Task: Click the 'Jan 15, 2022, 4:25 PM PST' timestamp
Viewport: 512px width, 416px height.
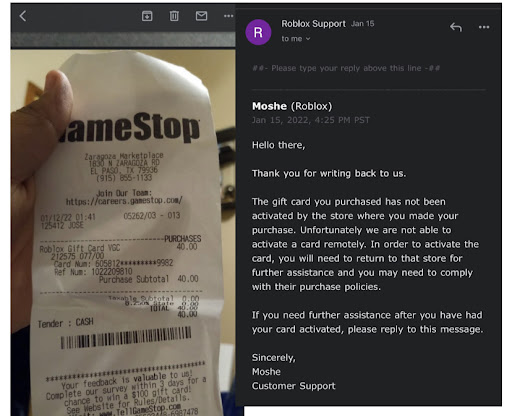Action: coord(311,120)
